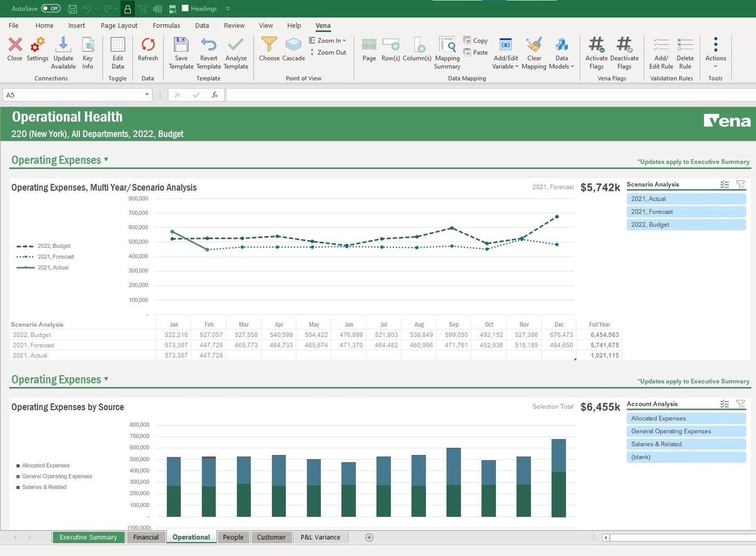Click the December bar in Operating Expenses chart
The image size is (756, 556).
pyautogui.click(x=558, y=478)
